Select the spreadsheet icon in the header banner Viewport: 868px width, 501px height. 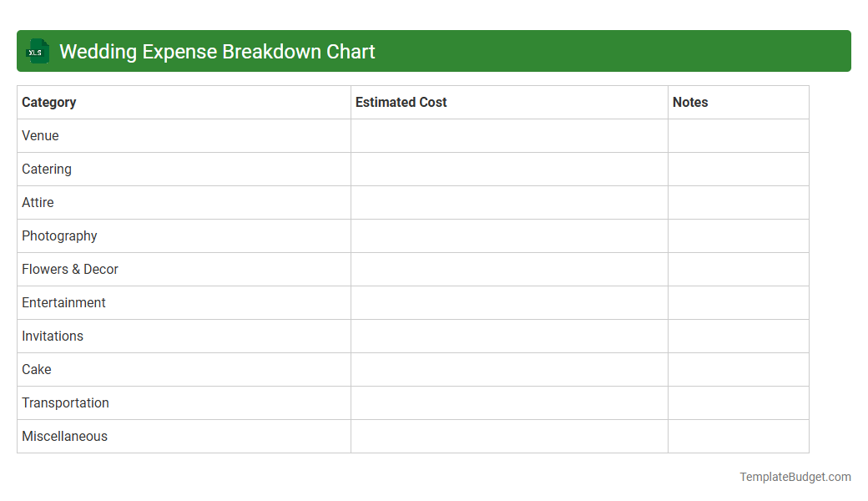37,51
